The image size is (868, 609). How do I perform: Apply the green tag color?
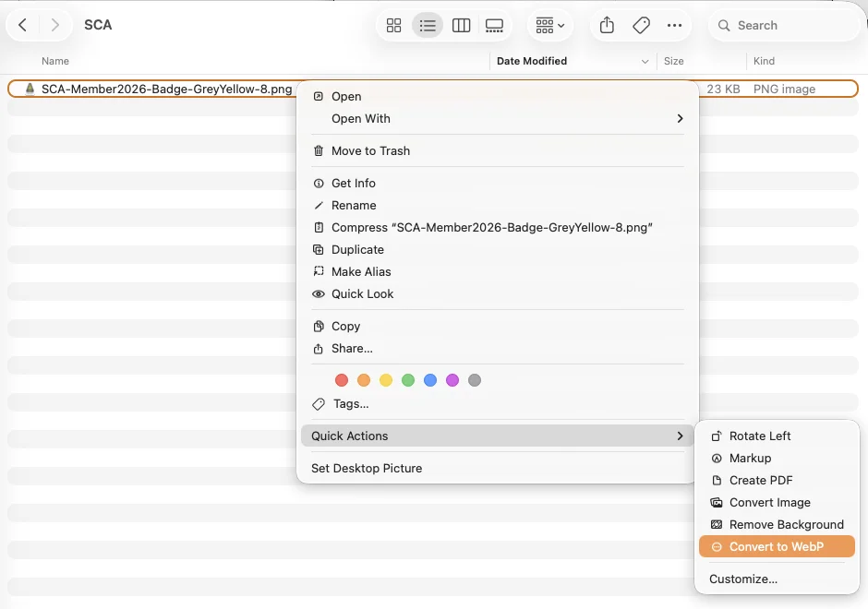pos(408,379)
